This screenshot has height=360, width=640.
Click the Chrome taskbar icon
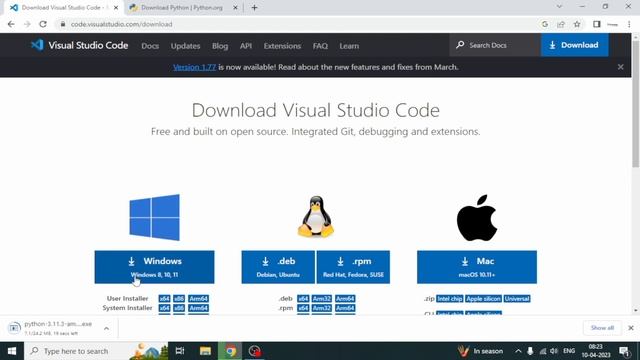tap(231, 351)
